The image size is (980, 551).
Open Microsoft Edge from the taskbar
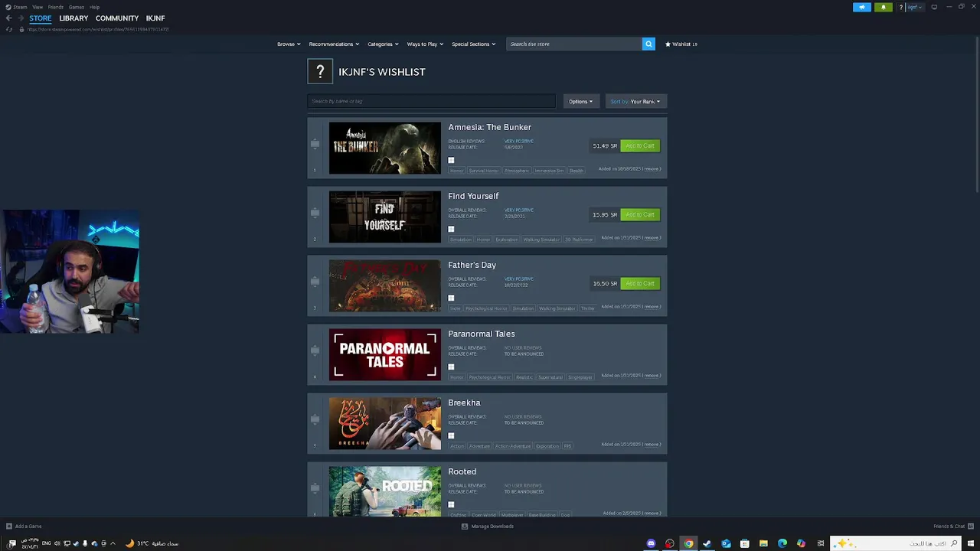click(782, 543)
